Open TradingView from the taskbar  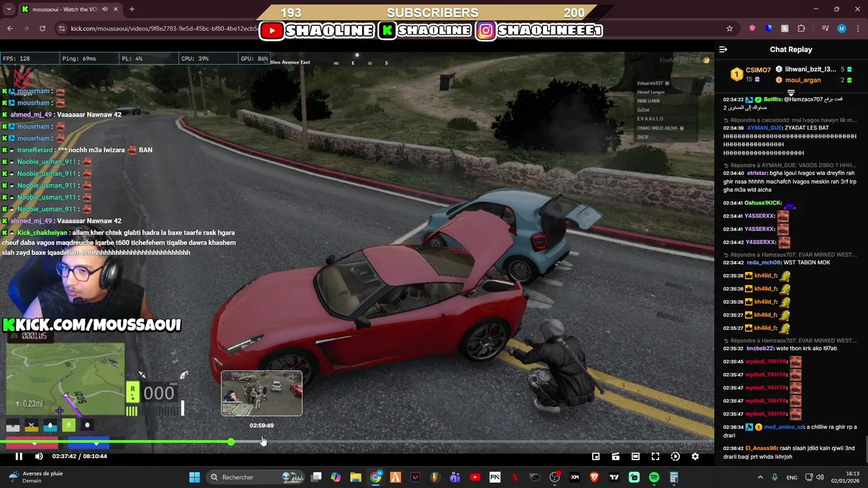point(614,477)
